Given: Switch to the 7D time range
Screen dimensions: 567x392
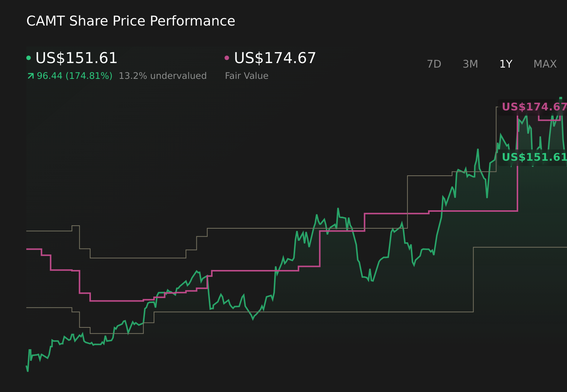Looking at the screenshot, I should (x=434, y=64).
